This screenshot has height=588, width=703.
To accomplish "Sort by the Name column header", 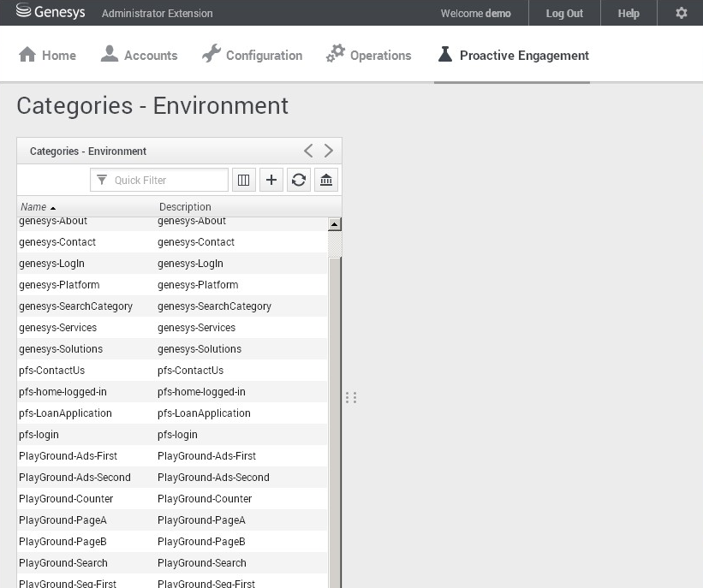I will click(x=38, y=207).
